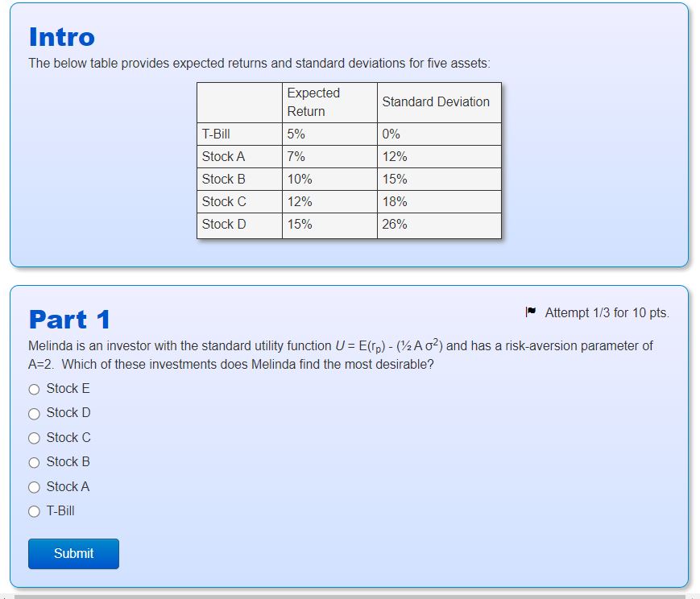Screen dimensions: 700x599
Task: Click the Part 1 heading
Action: tap(69, 320)
